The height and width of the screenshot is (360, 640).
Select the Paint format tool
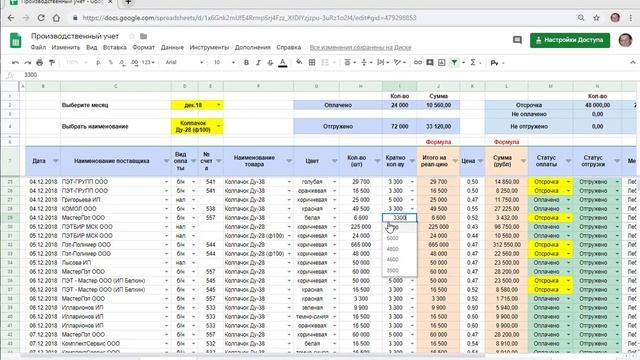52,62
